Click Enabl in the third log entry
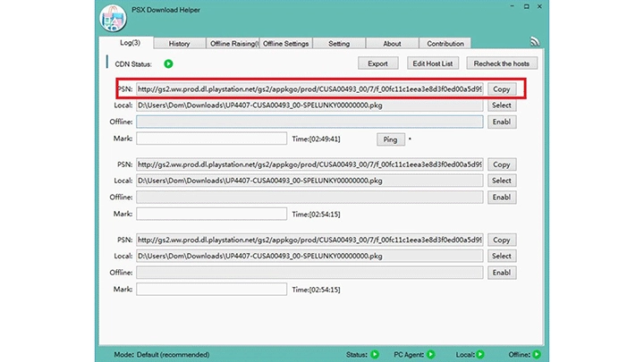Viewport: 644px width, 362px height. pyautogui.click(x=502, y=273)
